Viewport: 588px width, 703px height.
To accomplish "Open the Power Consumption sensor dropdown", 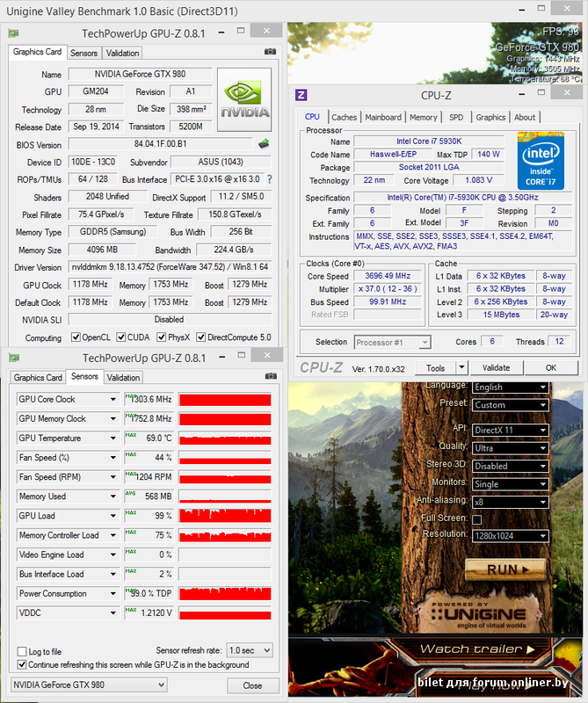I will [x=113, y=594].
